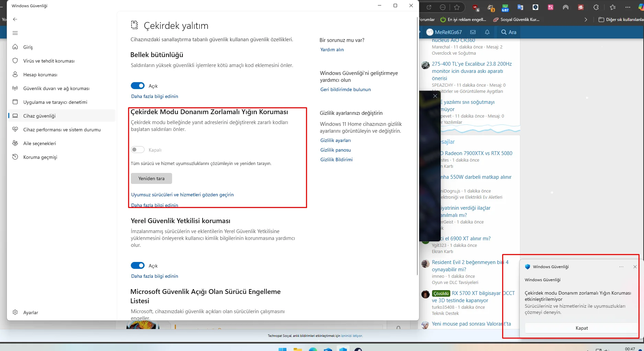Open Uyumsuz sürücüleri ve hizmetleri gözden geçirin link
The width and height of the screenshot is (644, 351).
182,195
